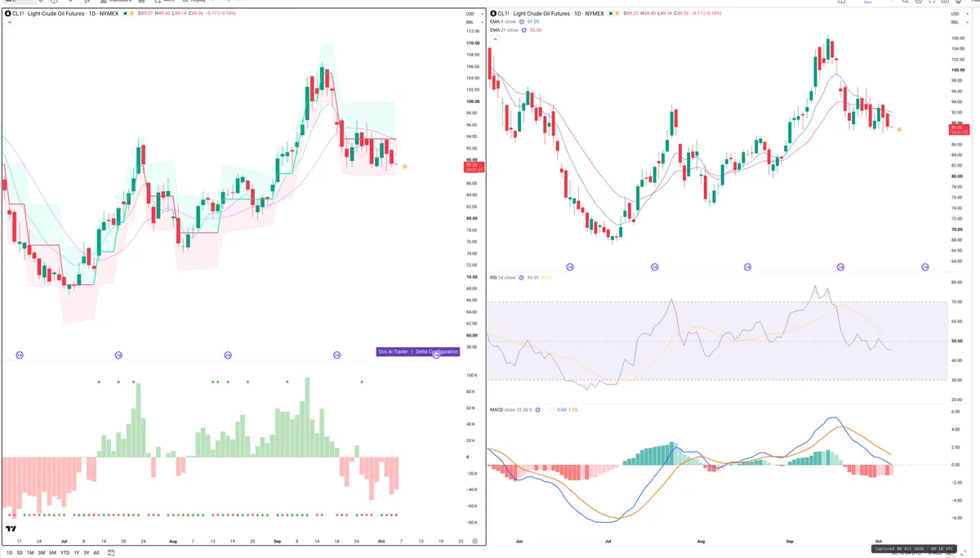
Task: Select the MACD close 12 26 9 legend
Action: click(512, 409)
